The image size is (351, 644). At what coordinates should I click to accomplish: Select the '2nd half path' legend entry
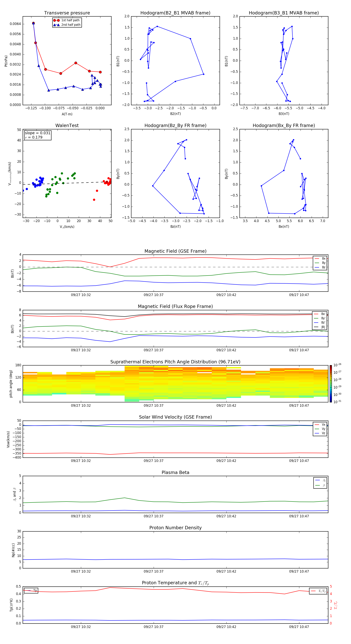[67, 25]
